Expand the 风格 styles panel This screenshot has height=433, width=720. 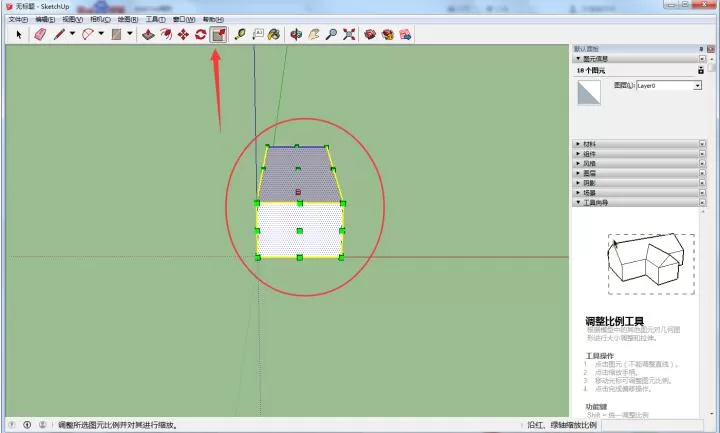(x=578, y=163)
